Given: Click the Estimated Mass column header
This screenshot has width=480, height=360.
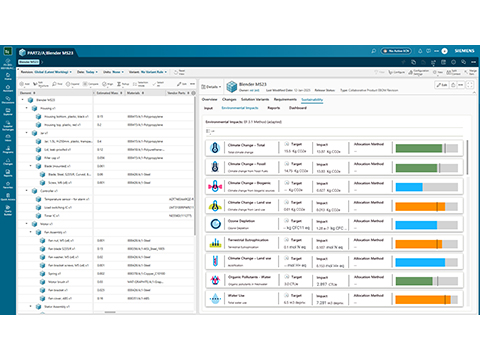Looking at the screenshot, I should point(110,93).
